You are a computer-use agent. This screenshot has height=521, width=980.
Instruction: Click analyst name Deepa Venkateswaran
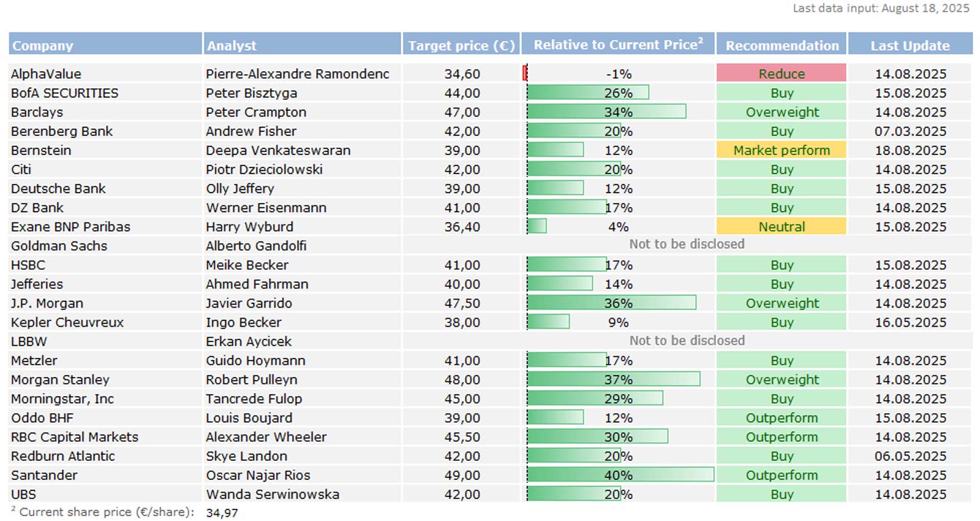coord(278,150)
